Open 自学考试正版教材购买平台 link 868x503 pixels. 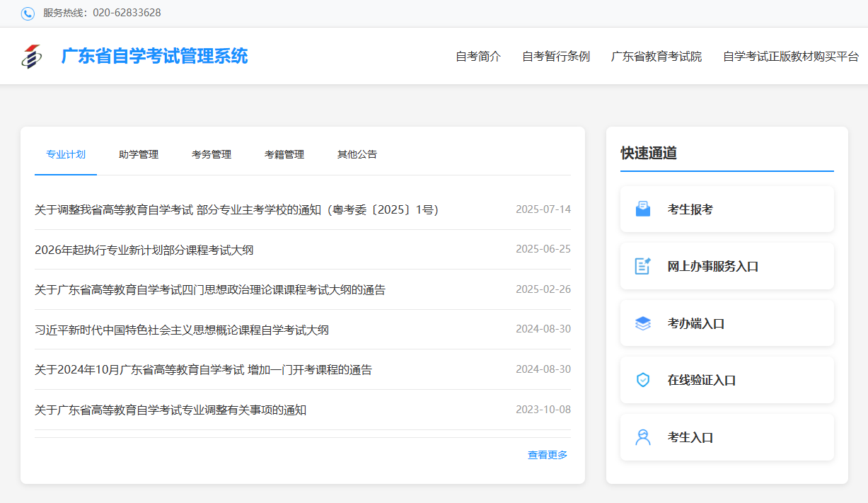791,57
